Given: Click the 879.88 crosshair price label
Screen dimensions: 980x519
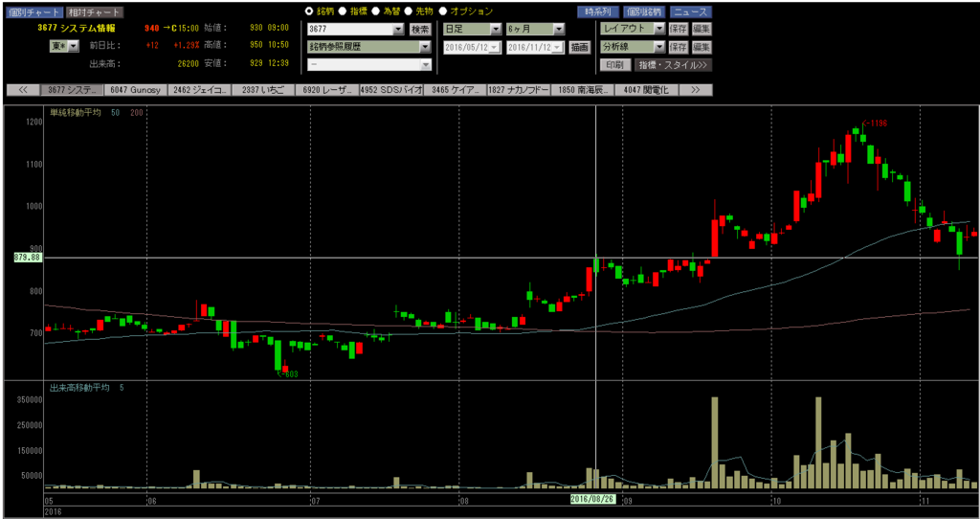Looking at the screenshot, I should pyautogui.click(x=28, y=257).
